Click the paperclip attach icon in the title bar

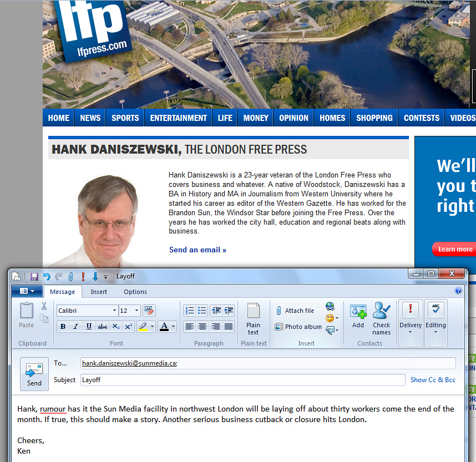pos(70,277)
